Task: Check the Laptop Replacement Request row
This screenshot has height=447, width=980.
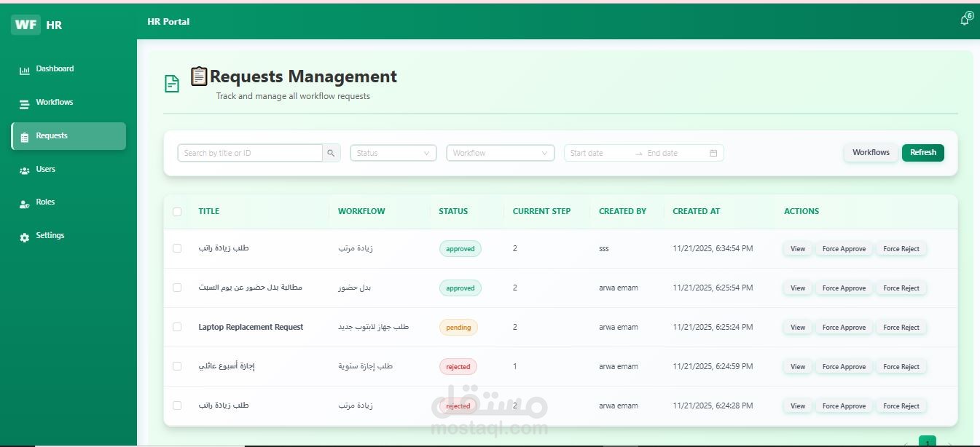Action: (x=177, y=327)
